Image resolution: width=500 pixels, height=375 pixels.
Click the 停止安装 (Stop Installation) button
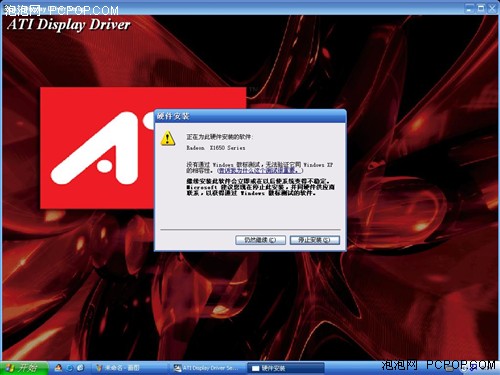click(x=315, y=240)
